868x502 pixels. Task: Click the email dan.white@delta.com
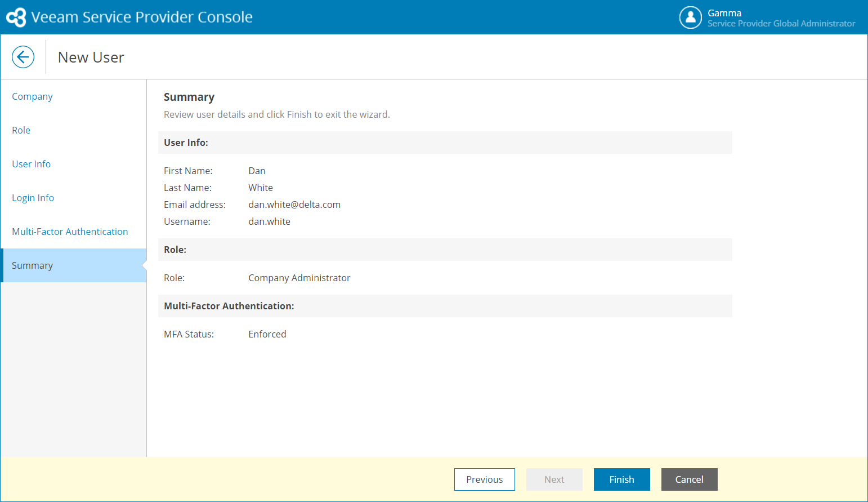[x=294, y=205]
